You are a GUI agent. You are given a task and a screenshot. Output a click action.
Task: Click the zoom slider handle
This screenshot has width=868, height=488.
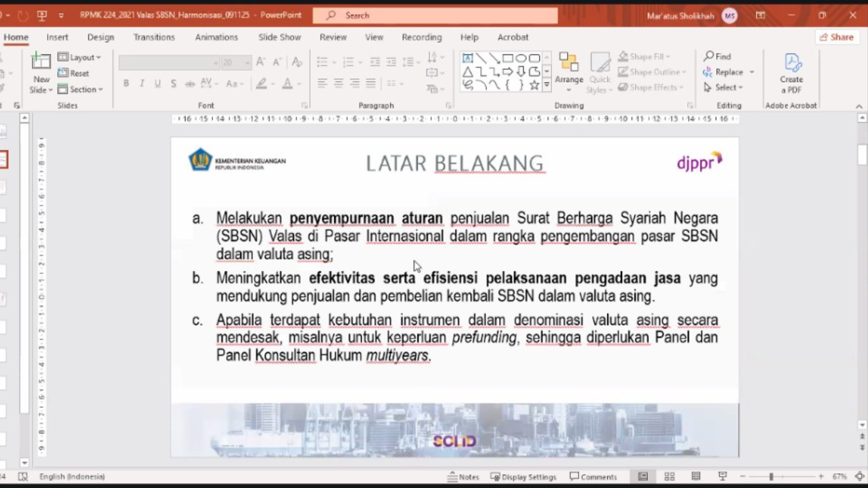[x=771, y=476]
